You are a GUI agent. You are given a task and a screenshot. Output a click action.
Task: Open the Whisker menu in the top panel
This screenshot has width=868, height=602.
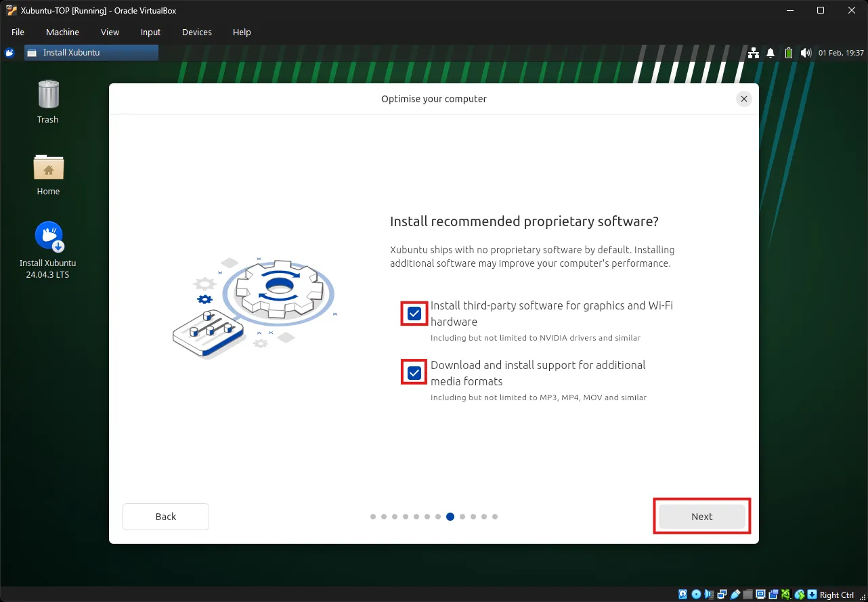[x=9, y=52]
